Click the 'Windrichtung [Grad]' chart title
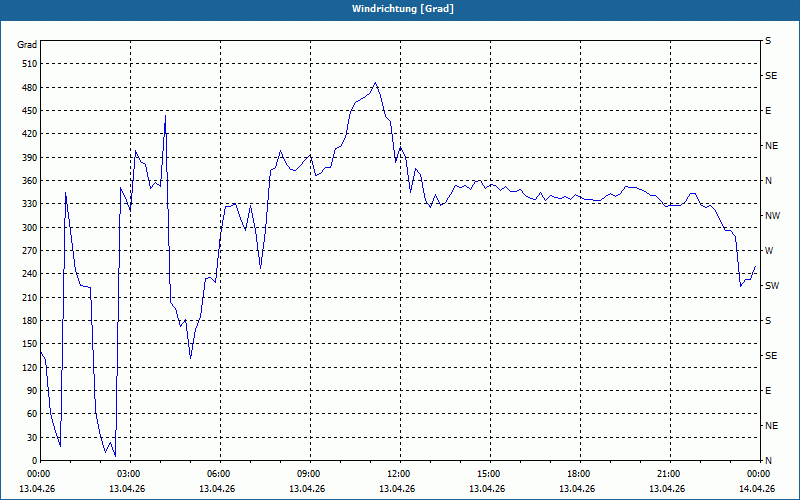The image size is (800, 500). (x=403, y=9)
